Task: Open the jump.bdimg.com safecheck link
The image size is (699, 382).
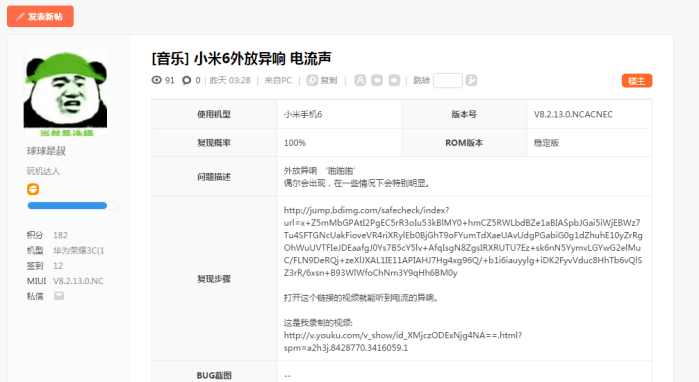Action: click(463, 241)
